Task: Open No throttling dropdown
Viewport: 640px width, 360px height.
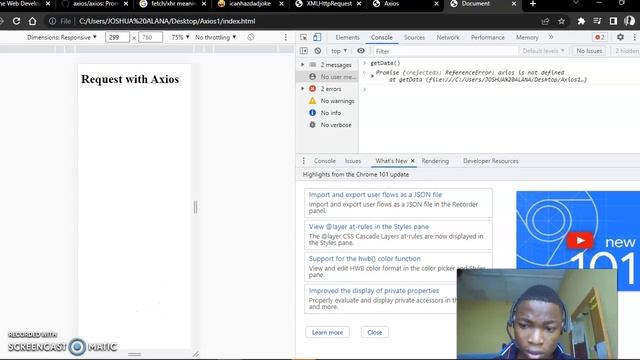Action: pyautogui.click(x=216, y=37)
